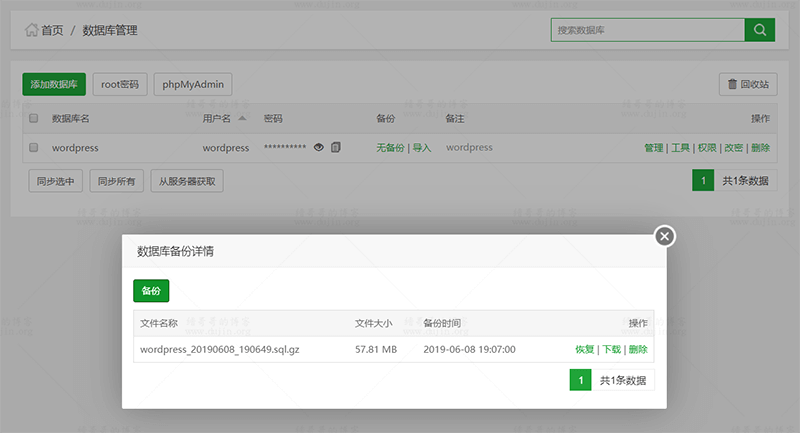The width and height of the screenshot is (800, 433).
Task: Show the wordpress password via eye icon
Action: (319, 147)
